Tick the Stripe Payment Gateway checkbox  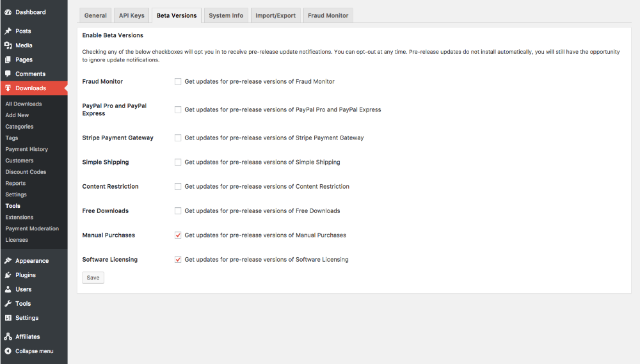pos(178,138)
